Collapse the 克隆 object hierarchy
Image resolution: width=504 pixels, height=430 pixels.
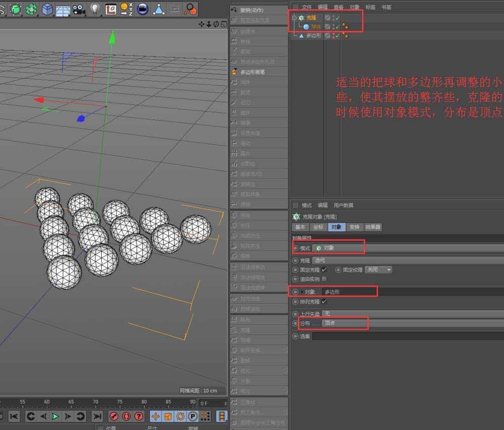294,18
